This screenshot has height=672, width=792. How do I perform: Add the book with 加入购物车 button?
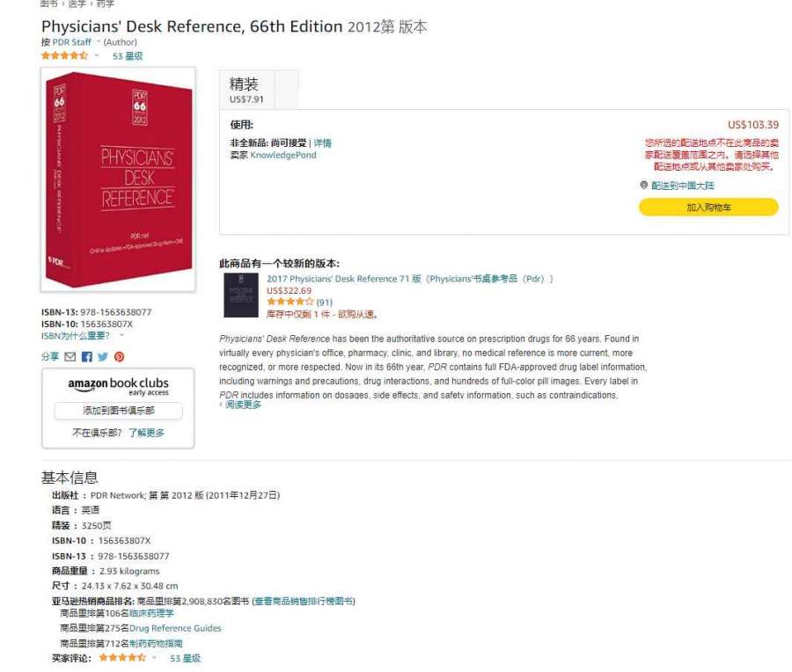[x=708, y=207]
